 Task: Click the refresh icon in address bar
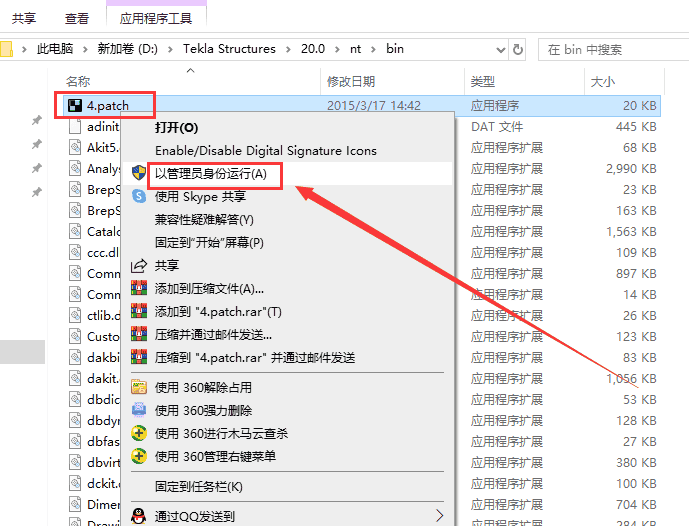click(518, 49)
